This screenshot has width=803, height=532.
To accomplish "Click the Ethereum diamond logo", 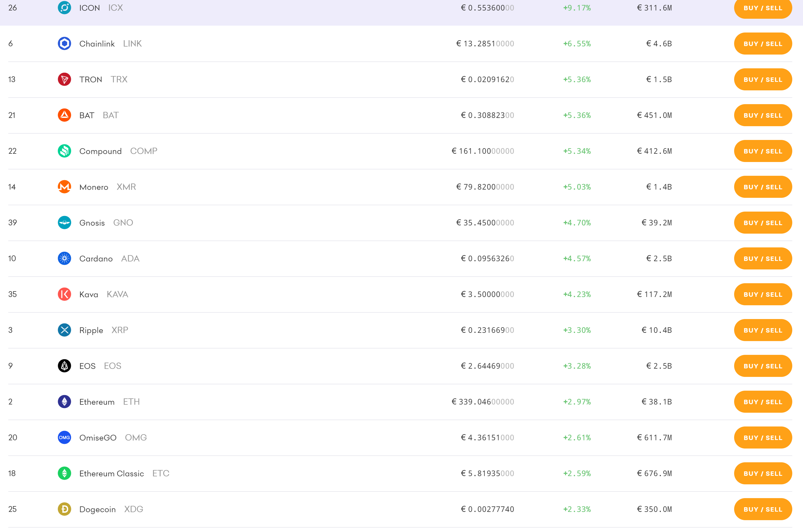I will (x=64, y=402).
